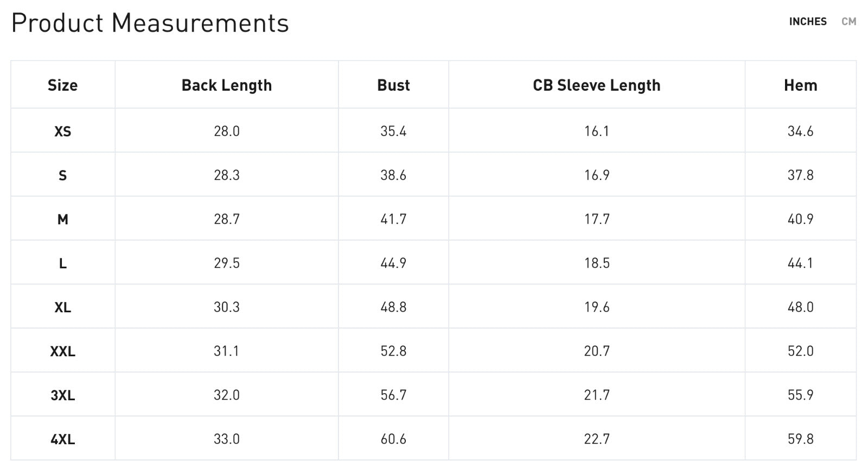Click the Back Length column header

pos(226,85)
